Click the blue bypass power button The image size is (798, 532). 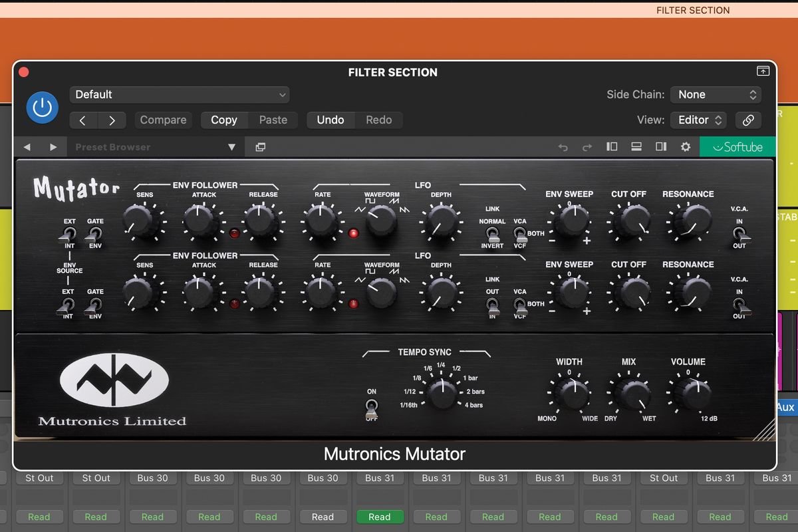click(42, 107)
